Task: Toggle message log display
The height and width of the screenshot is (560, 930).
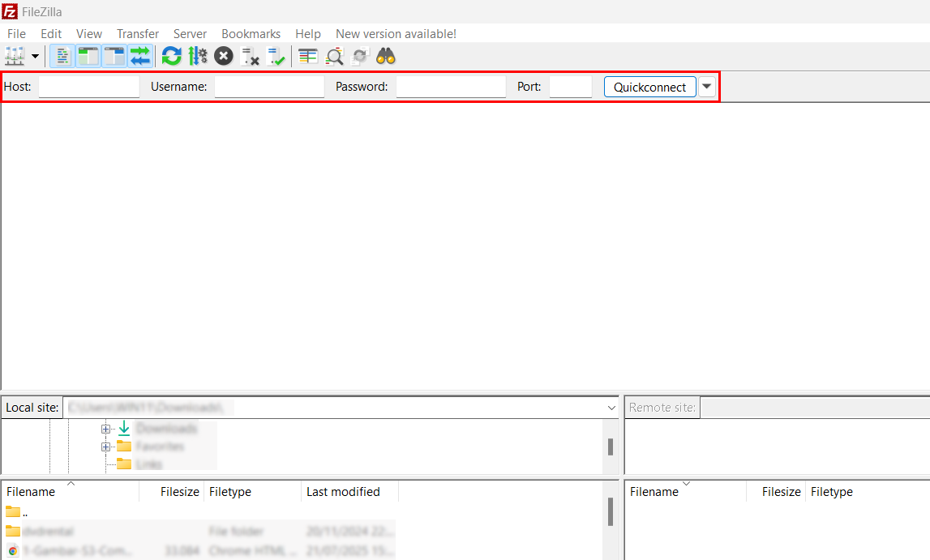Action: coord(62,56)
